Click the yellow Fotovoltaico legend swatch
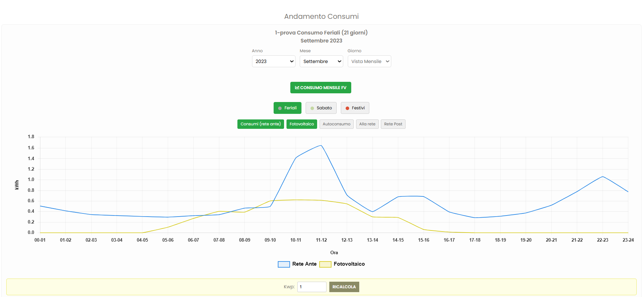The image size is (644, 297). pyautogui.click(x=325, y=264)
